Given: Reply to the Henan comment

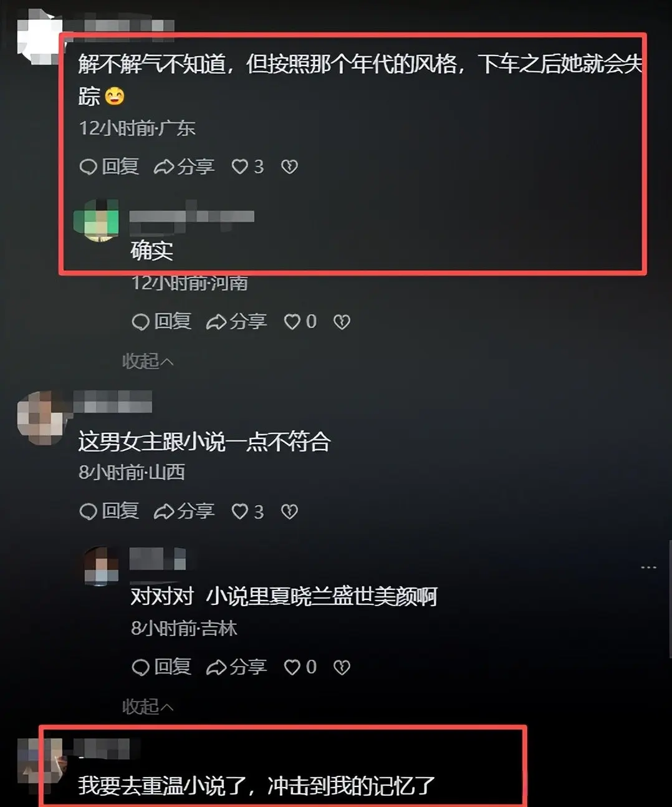Looking at the screenshot, I should [161, 322].
